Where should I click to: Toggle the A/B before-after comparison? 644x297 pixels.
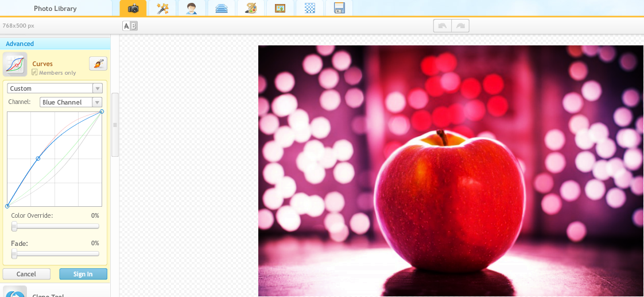pos(130,26)
